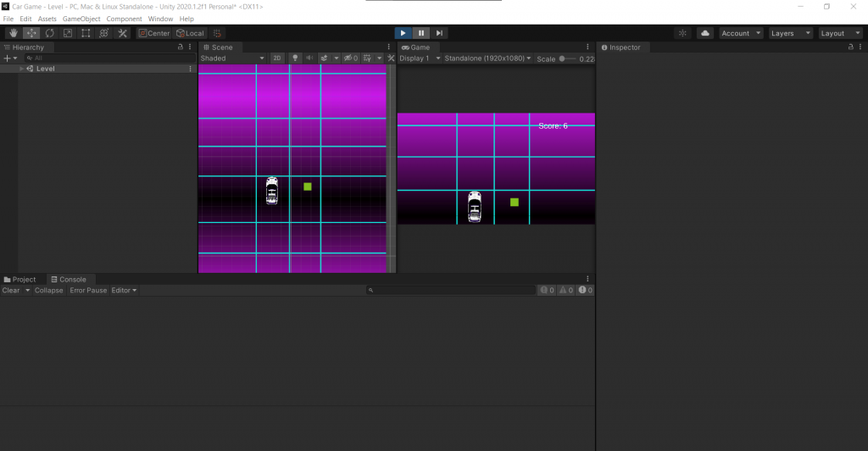Expand the Level scene in Hierarchy
This screenshot has height=451, width=868.
21,69
